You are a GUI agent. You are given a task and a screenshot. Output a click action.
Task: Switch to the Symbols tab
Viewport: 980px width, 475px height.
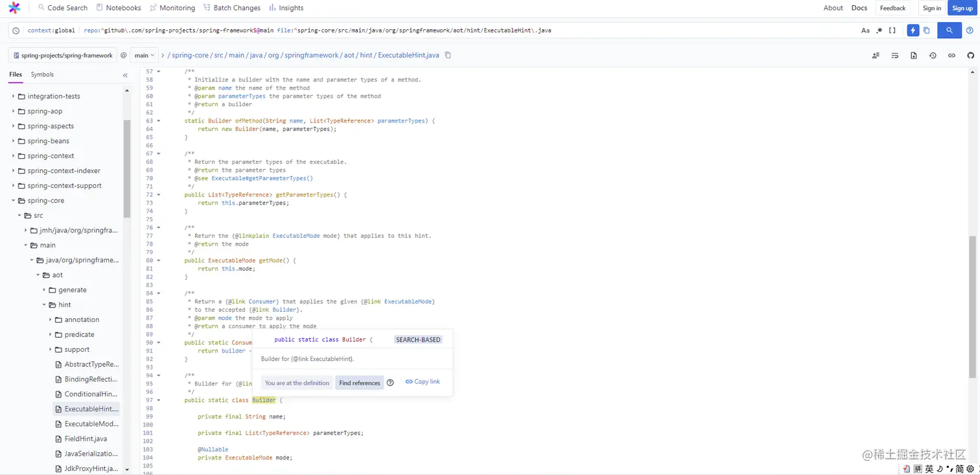coord(42,75)
